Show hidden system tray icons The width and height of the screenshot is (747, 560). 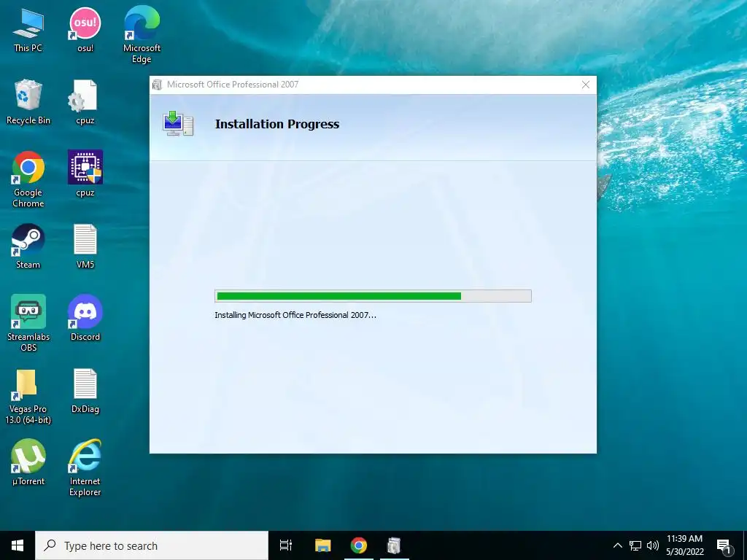click(617, 545)
